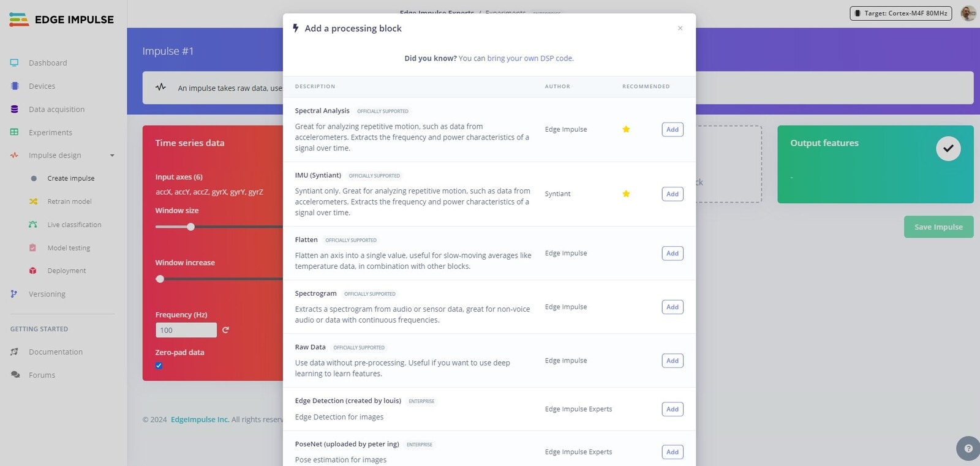This screenshot has height=466, width=980.
Task: Go to Retrain model page
Action: point(69,201)
